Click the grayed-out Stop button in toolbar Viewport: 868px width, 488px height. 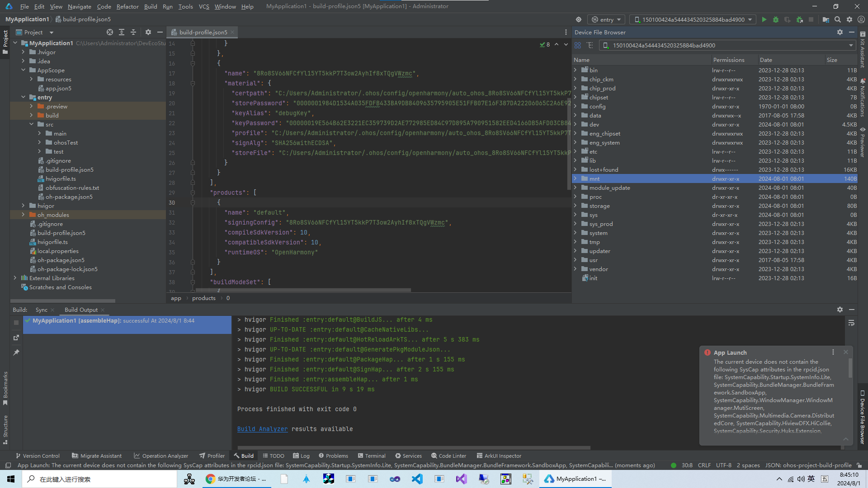point(811,19)
